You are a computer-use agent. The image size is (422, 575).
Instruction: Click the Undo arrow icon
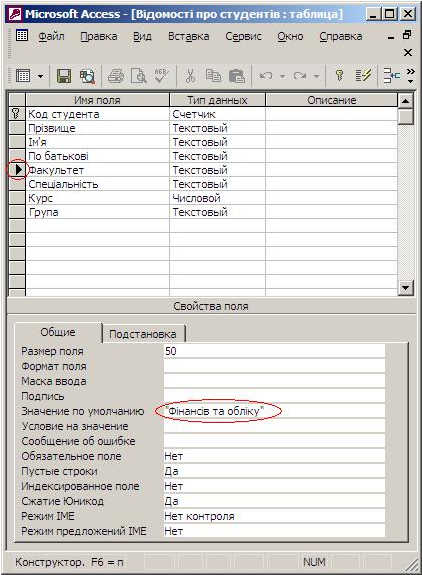coord(266,76)
